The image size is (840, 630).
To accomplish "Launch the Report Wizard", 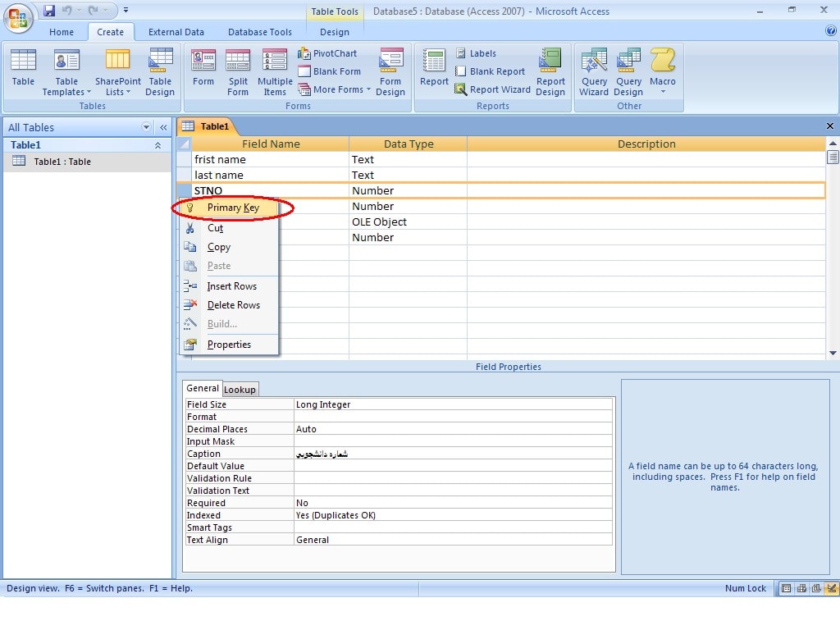I will click(492, 89).
